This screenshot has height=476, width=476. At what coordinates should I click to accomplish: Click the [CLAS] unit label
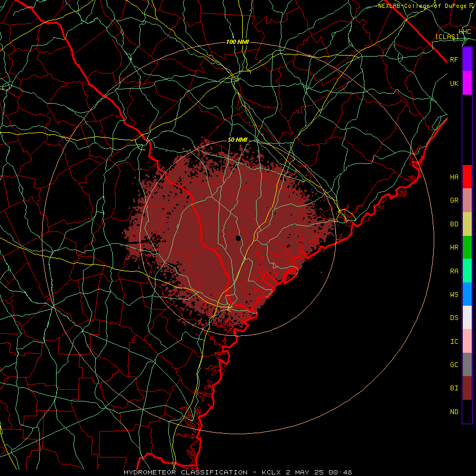point(447,37)
